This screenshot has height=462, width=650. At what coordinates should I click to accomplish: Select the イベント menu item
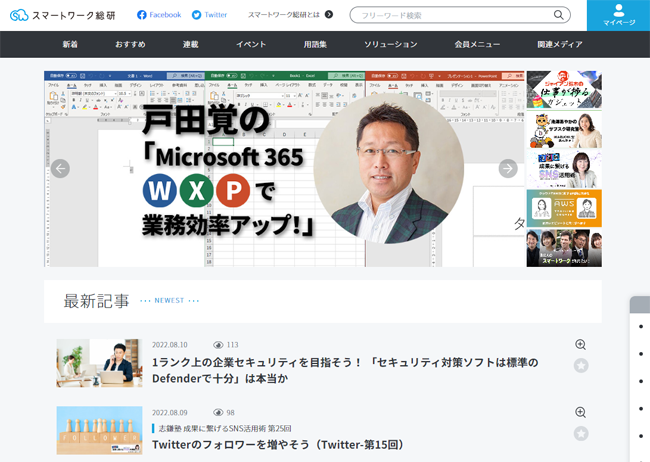click(x=251, y=44)
